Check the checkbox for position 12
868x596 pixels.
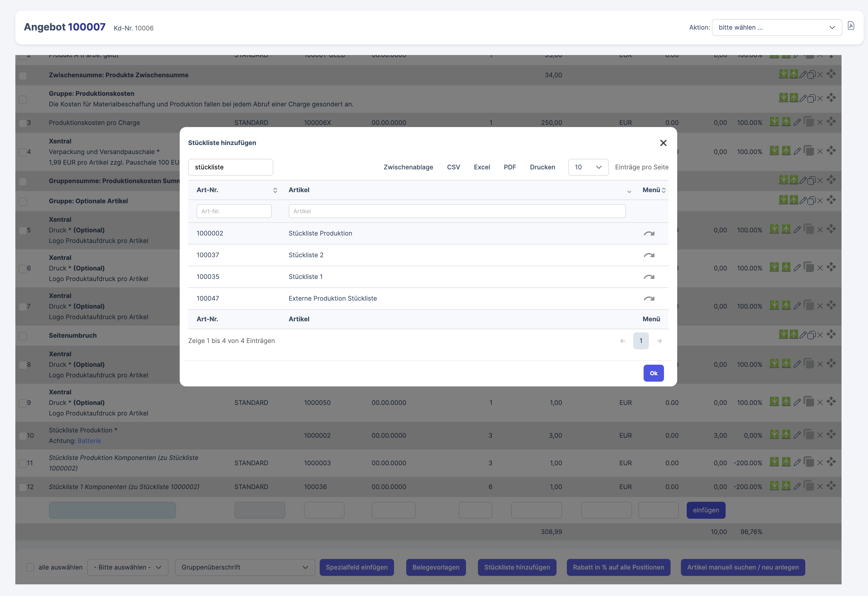23,487
